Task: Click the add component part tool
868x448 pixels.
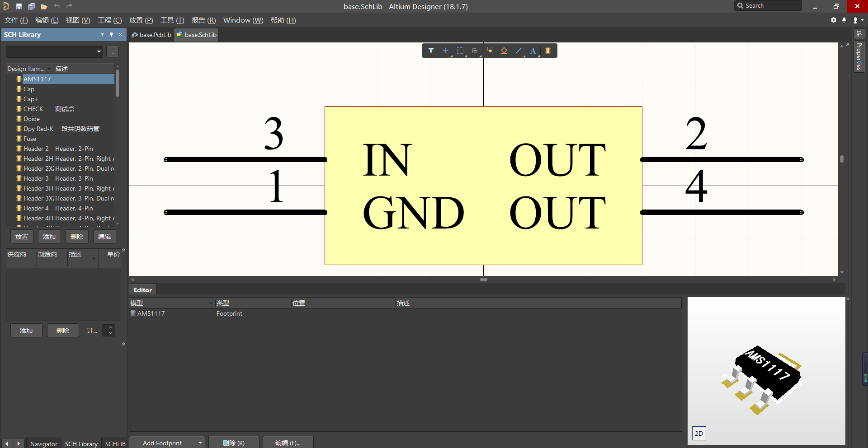Action: pos(547,51)
